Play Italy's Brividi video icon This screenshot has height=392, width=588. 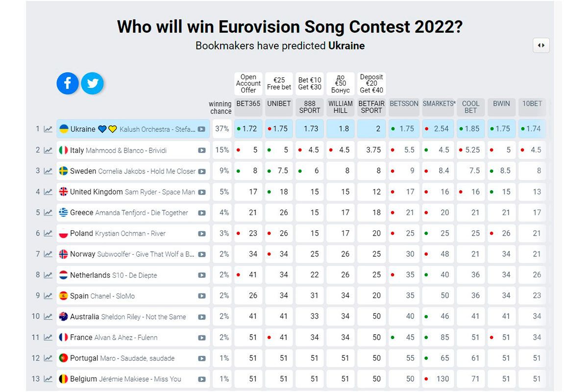(x=201, y=150)
